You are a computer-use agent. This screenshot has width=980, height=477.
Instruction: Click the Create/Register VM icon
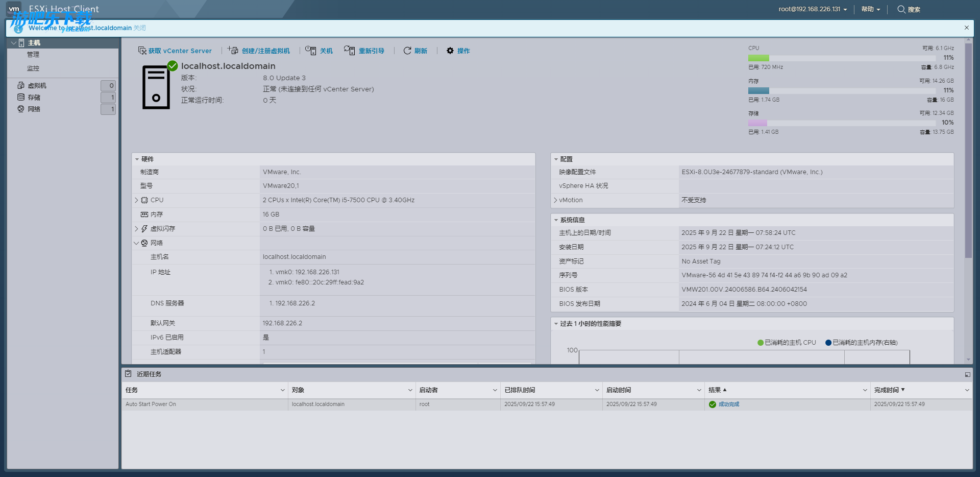233,50
